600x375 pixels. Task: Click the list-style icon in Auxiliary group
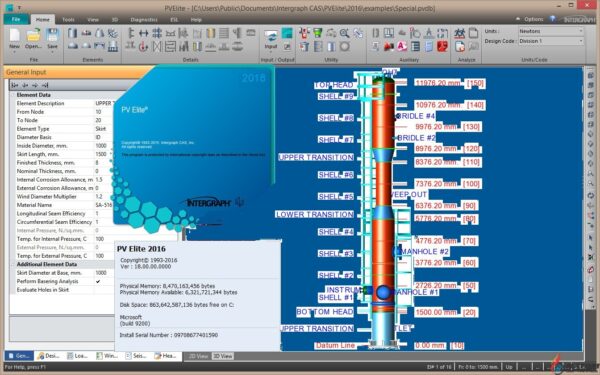[x=416, y=47]
